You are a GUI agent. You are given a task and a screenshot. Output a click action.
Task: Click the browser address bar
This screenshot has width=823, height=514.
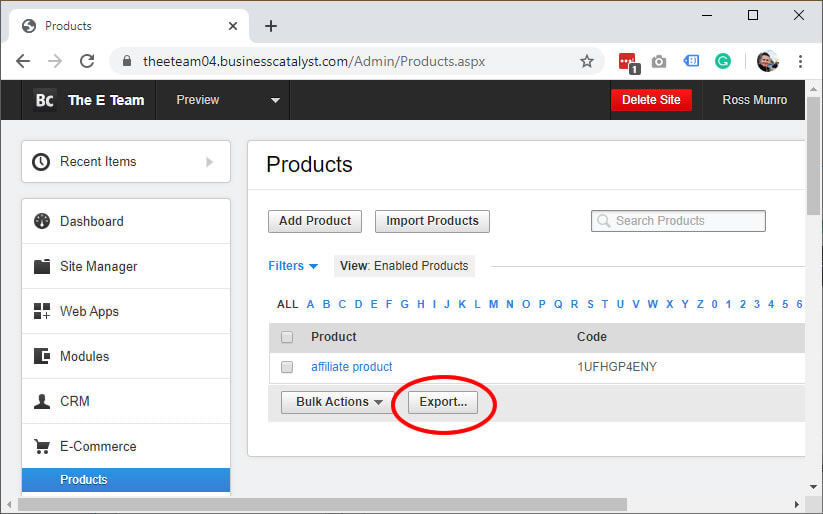(x=357, y=61)
